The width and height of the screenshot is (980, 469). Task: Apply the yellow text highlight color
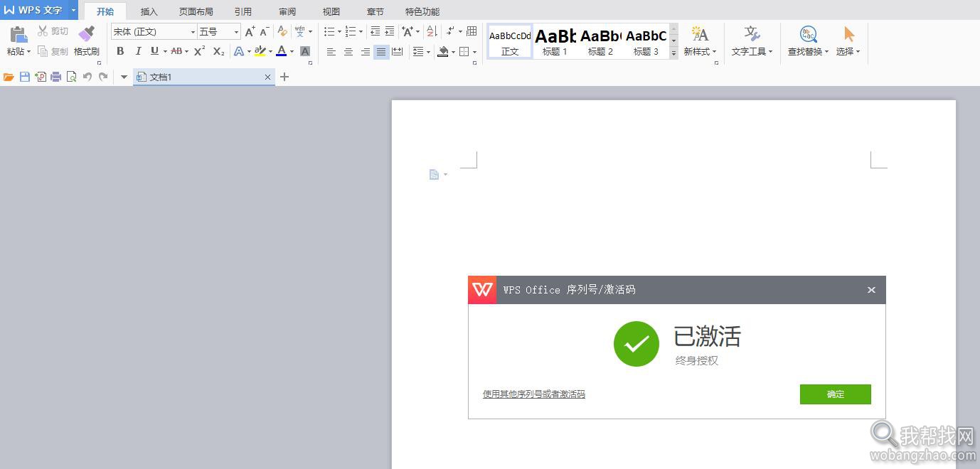[260, 51]
